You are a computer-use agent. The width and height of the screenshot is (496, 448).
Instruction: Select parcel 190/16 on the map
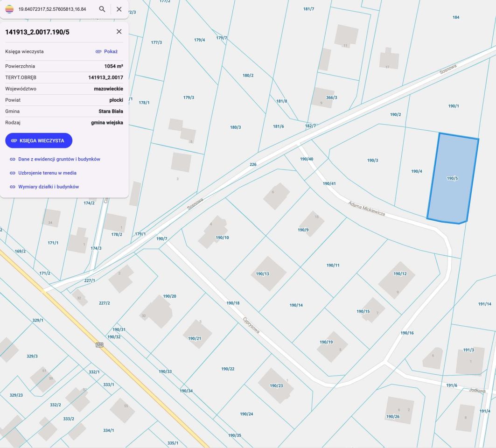pos(407,333)
